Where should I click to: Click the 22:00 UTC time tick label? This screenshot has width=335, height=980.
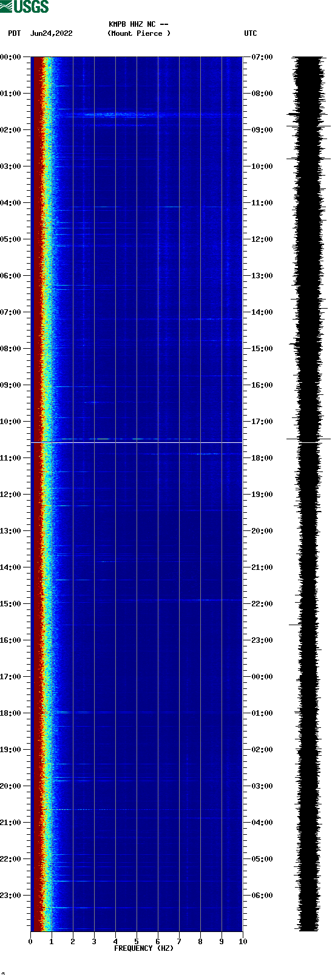tap(262, 604)
